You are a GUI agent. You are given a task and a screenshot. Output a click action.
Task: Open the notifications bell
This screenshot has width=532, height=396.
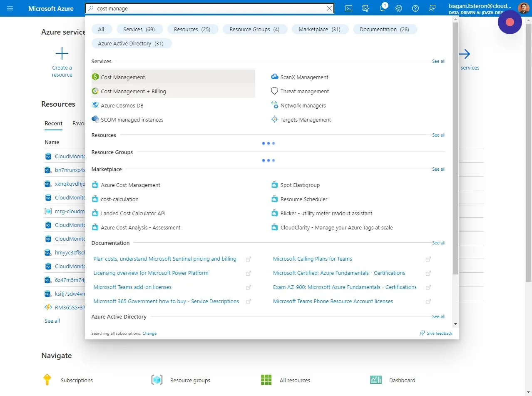point(383,8)
